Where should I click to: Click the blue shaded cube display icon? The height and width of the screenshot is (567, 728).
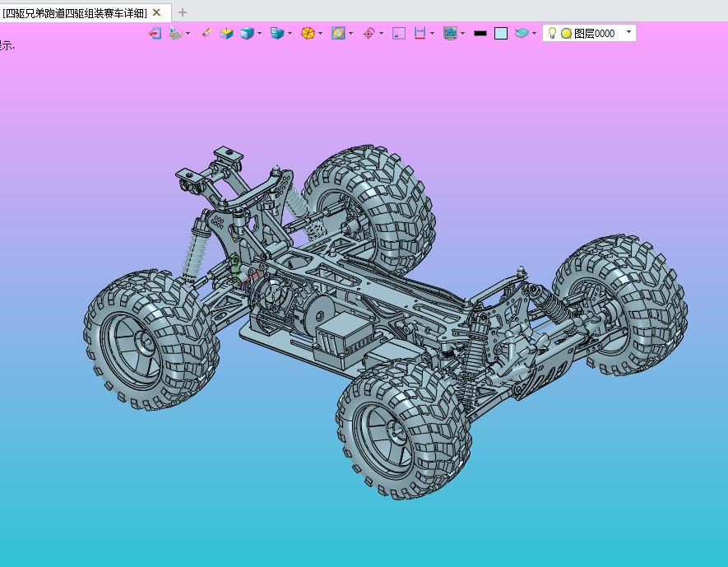click(247, 34)
